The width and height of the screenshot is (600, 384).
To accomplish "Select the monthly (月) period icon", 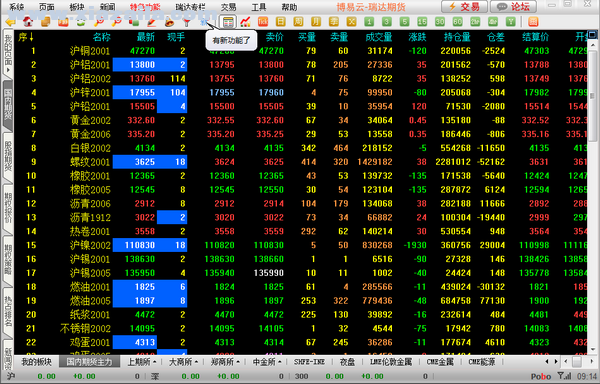I will (316, 22).
